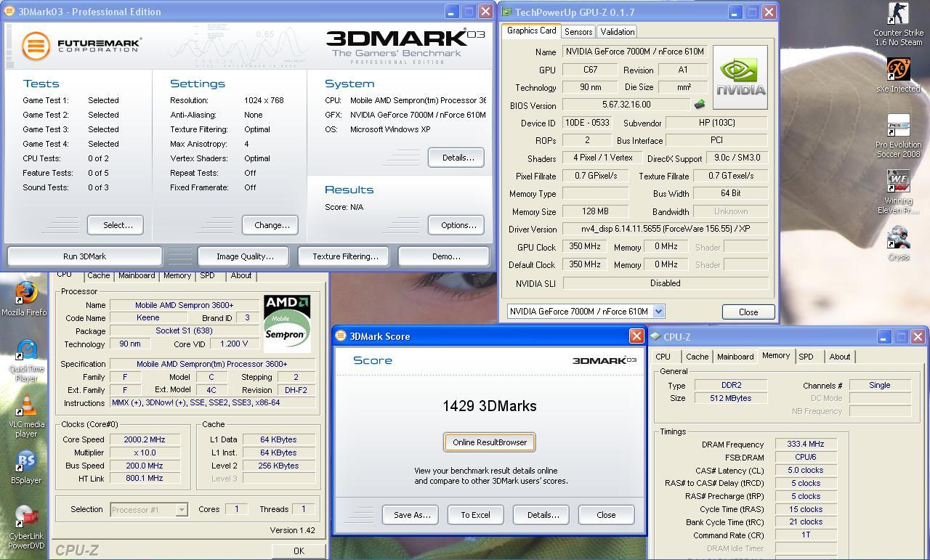Click BIOS Version 5.67.32.16.00 field

(x=626, y=105)
